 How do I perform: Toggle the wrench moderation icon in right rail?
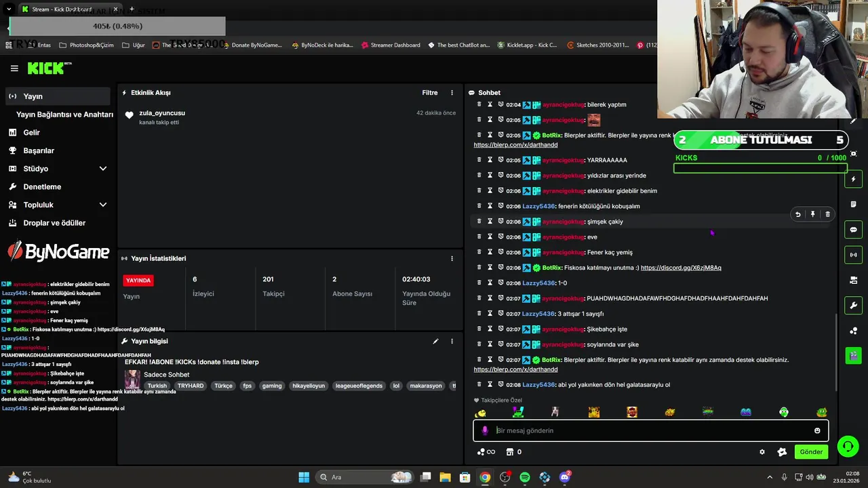tap(854, 305)
